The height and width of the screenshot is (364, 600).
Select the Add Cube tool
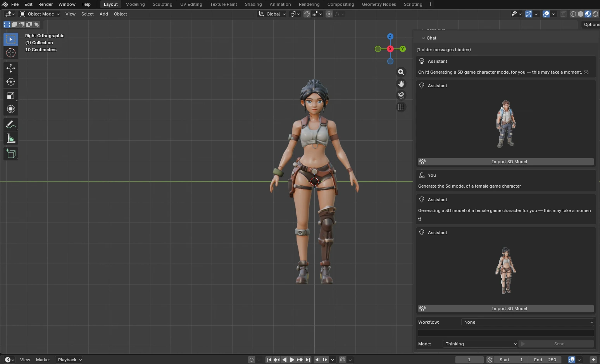coord(11,154)
